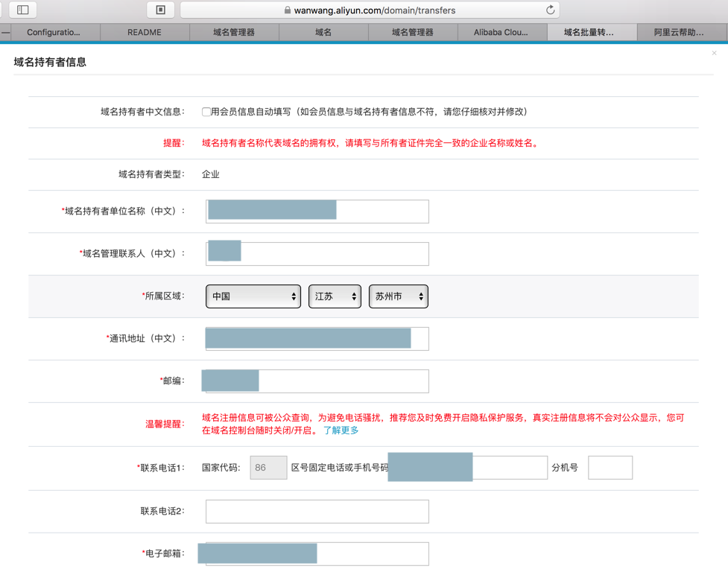This screenshot has width=728, height=575.
Task: Open the 域名管理器 tab beside Alibaba Clou...
Action: pos(413,32)
